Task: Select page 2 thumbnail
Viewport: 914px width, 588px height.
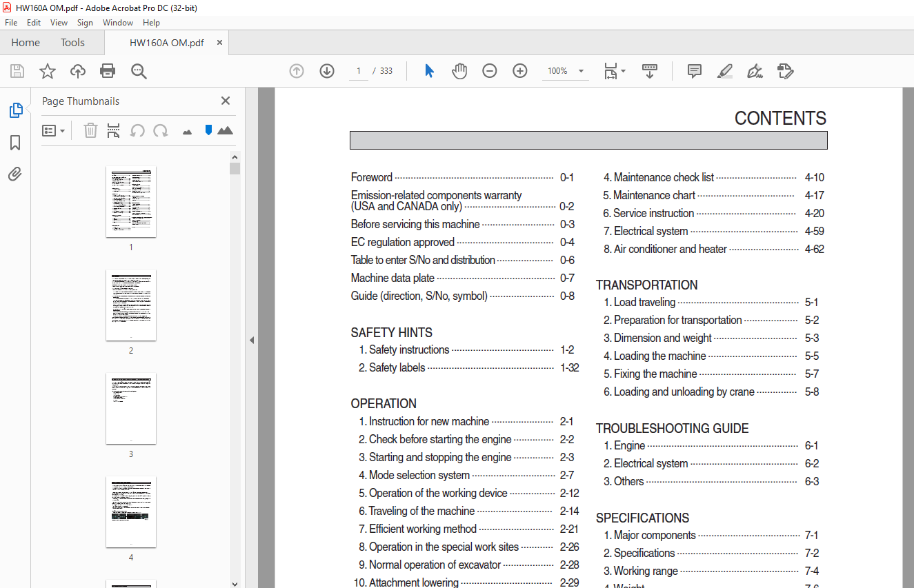Action: click(131, 305)
